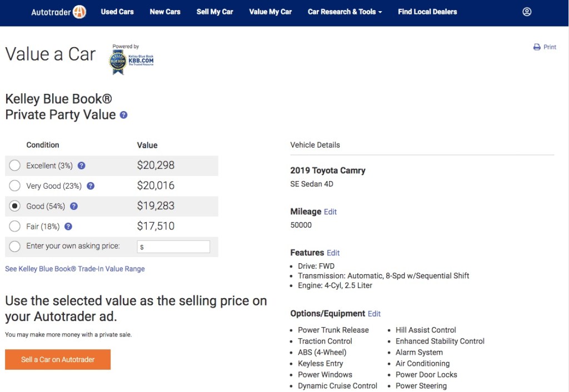The width and height of the screenshot is (569, 392).
Task: Select the Fair condition radio button
Action: [15, 227]
